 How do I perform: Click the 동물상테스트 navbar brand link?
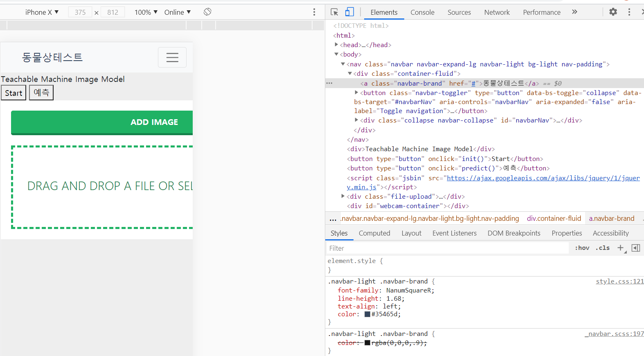(x=52, y=57)
